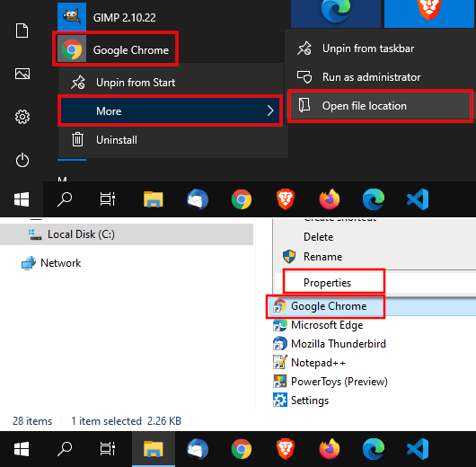Launch Chrome from upper taskbar
Image resolution: width=476 pixels, height=467 pixels.
(x=242, y=199)
